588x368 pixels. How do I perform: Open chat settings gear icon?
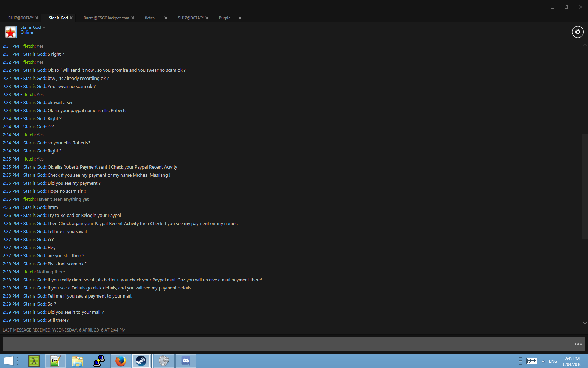[x=577, y=32]
